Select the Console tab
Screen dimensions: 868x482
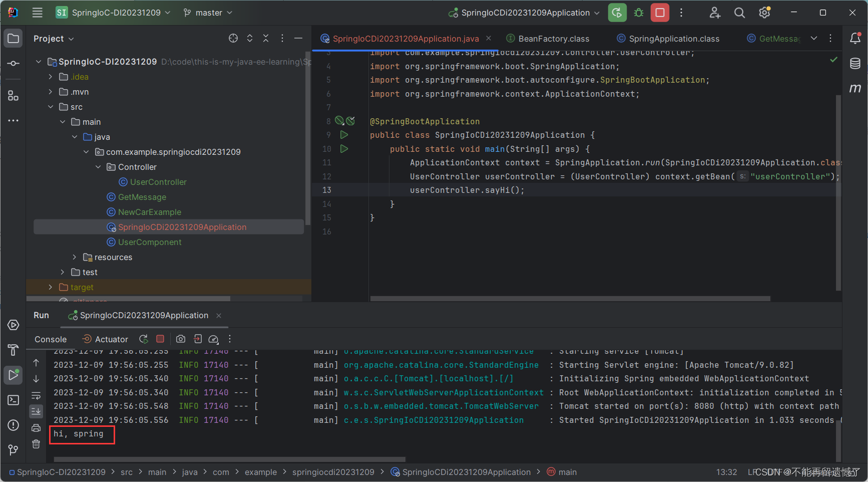click(51, 339)
